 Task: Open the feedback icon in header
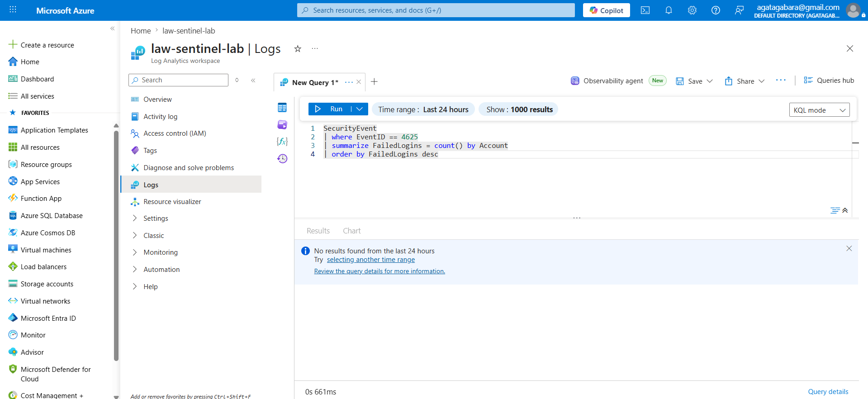739,10
